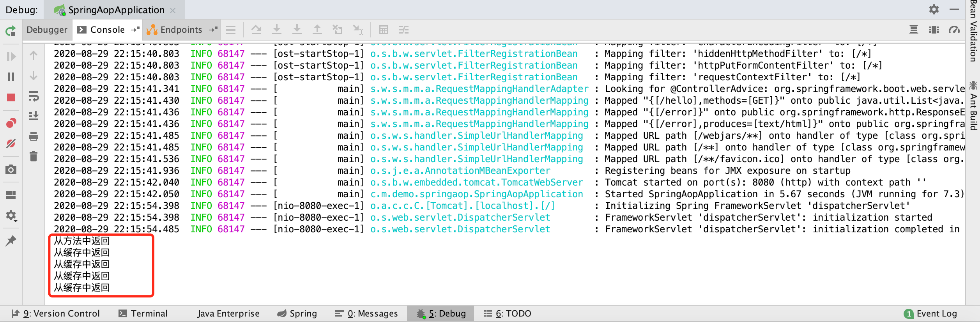Open debug settings gear dropdown in left toolbar

(x=12, y=216)
